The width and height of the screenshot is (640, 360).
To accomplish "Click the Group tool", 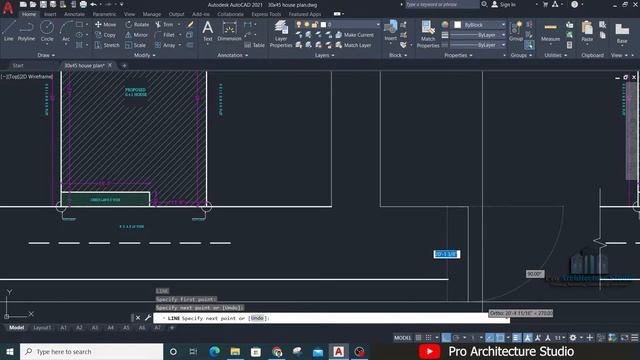I will tap(516, 31).
